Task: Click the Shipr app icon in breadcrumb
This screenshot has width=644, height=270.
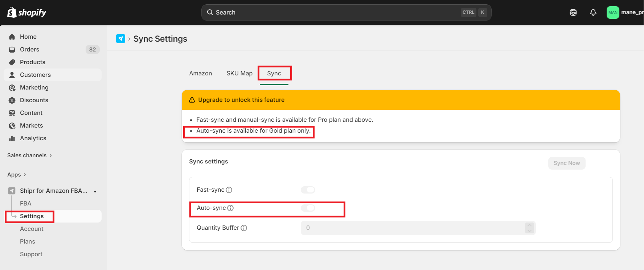Action: 120,38
